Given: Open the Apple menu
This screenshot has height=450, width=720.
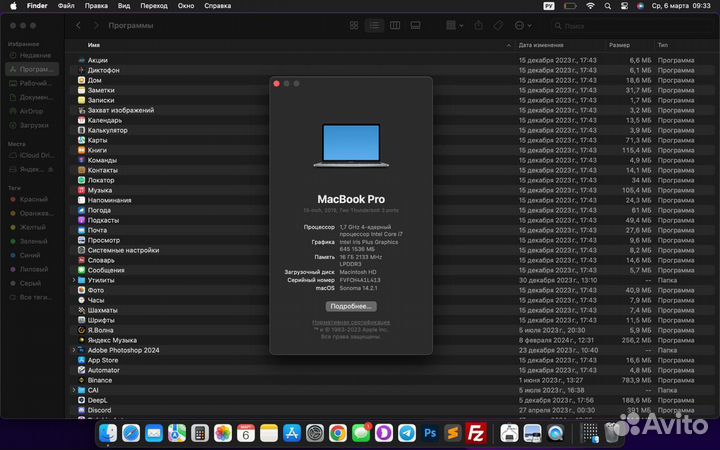Looking at the screenshot, I should click(13, 6).
